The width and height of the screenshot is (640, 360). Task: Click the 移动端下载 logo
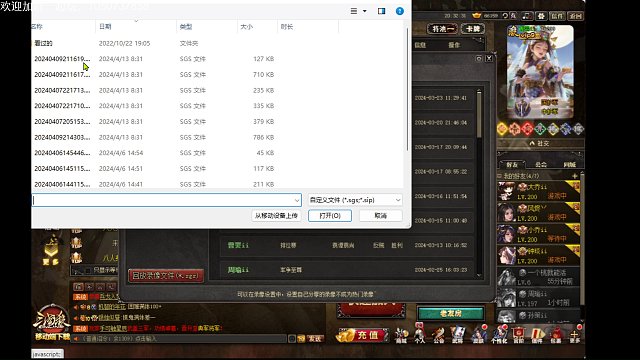52,323
